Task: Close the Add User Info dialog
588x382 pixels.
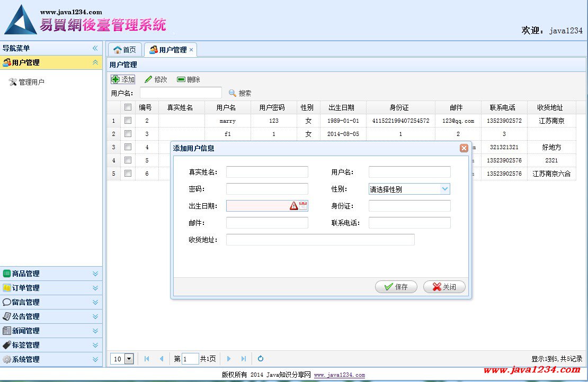Action: click(464, 149)
